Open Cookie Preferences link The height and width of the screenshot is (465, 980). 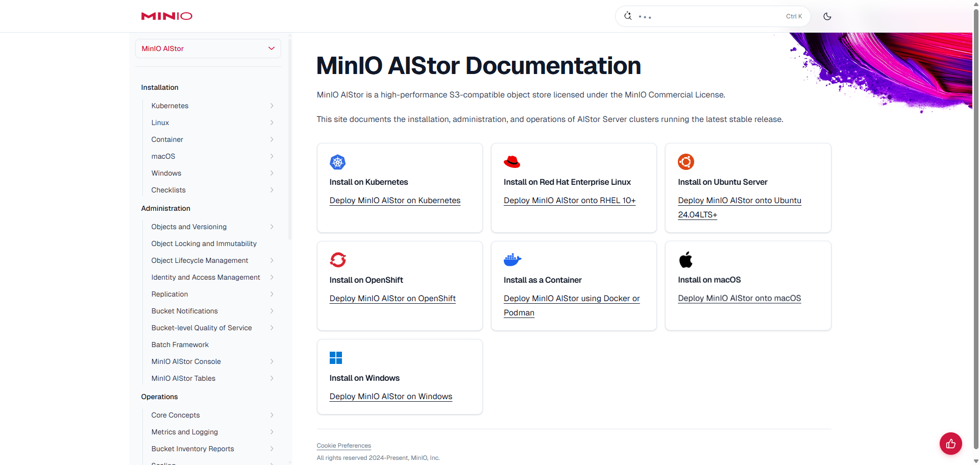(344, 446)
